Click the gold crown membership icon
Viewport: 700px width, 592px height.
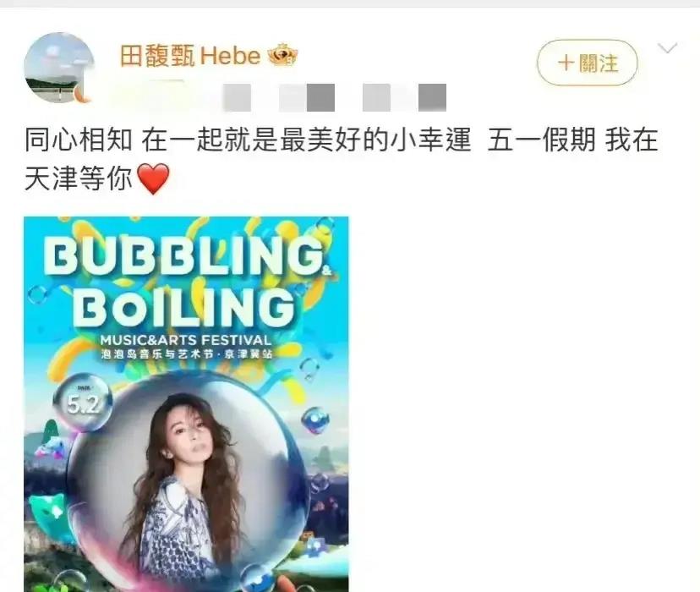coord(283,55)
